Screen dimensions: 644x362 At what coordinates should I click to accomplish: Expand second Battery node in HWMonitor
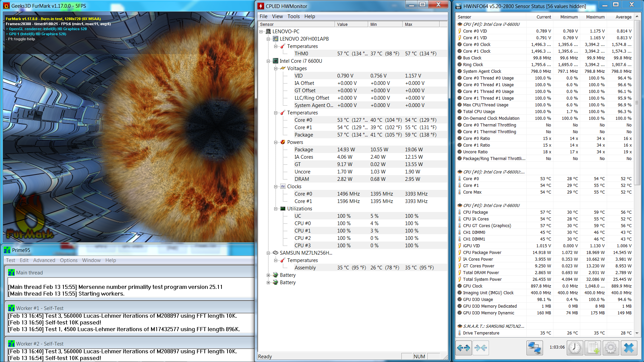(268, 282)
